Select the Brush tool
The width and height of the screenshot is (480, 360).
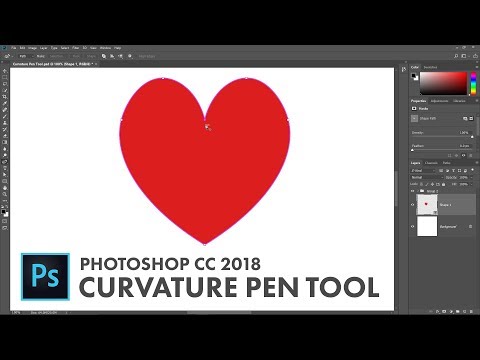click(5, 116)
